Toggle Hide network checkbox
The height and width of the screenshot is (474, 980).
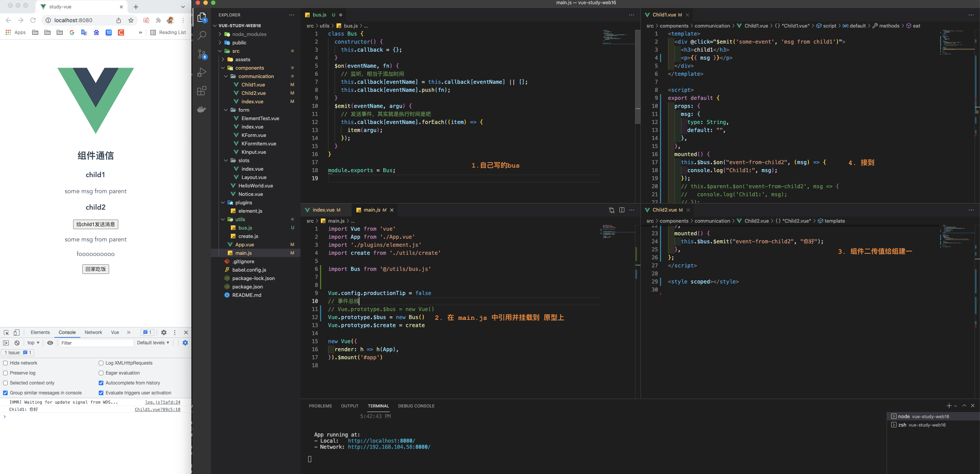[x=5, y=363]
